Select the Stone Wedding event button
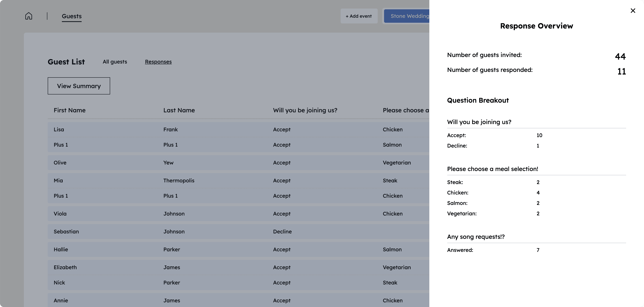The height and width of the screenshot is (307, 644). pos(407,16)
